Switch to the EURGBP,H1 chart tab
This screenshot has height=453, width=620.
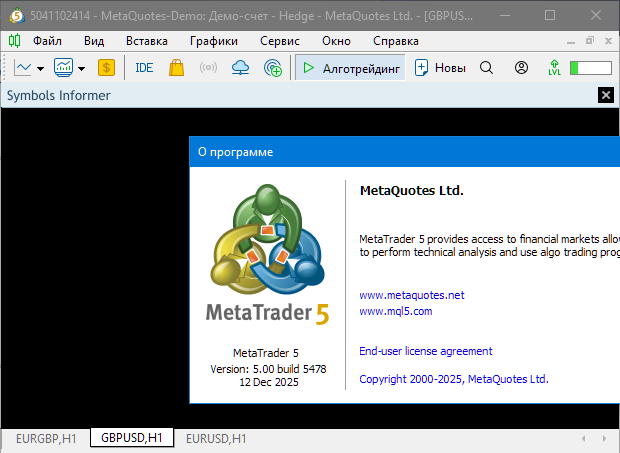tap(46, 439)
